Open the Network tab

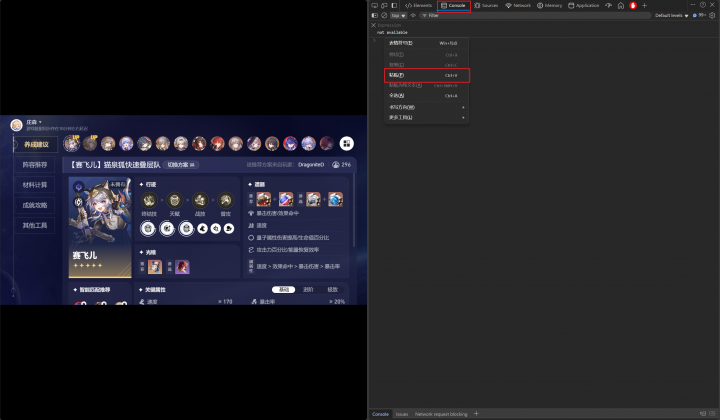pyautogui.click(x=518, y=6)
